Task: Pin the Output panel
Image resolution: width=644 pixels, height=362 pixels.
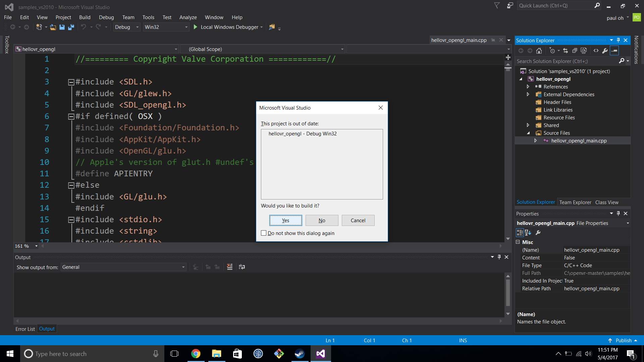Action: click(x=499, y=257)
